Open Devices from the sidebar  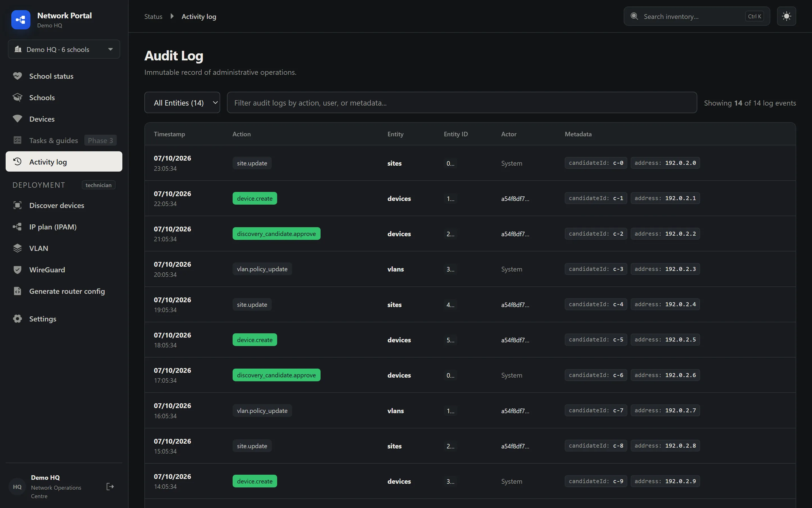(x=64, y=119)
